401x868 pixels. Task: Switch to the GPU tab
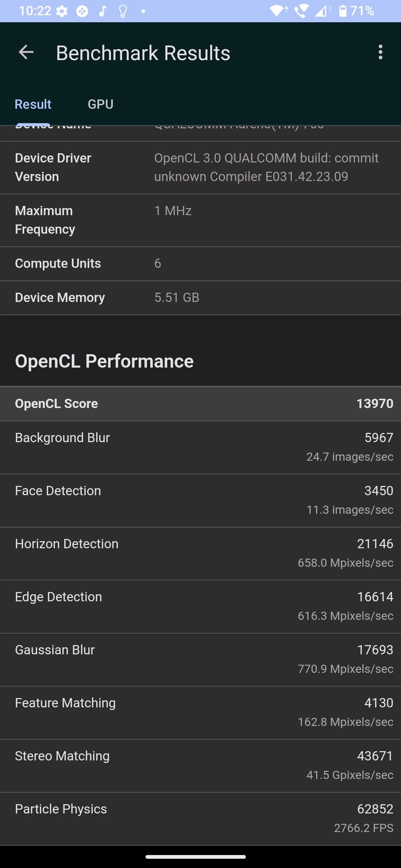click(x=101, y=104)
